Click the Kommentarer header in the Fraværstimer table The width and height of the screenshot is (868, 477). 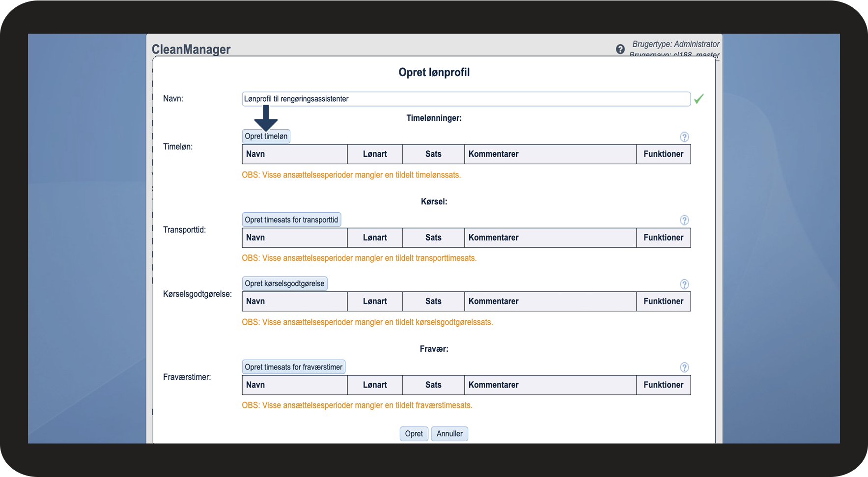click(x=493, y=385)
